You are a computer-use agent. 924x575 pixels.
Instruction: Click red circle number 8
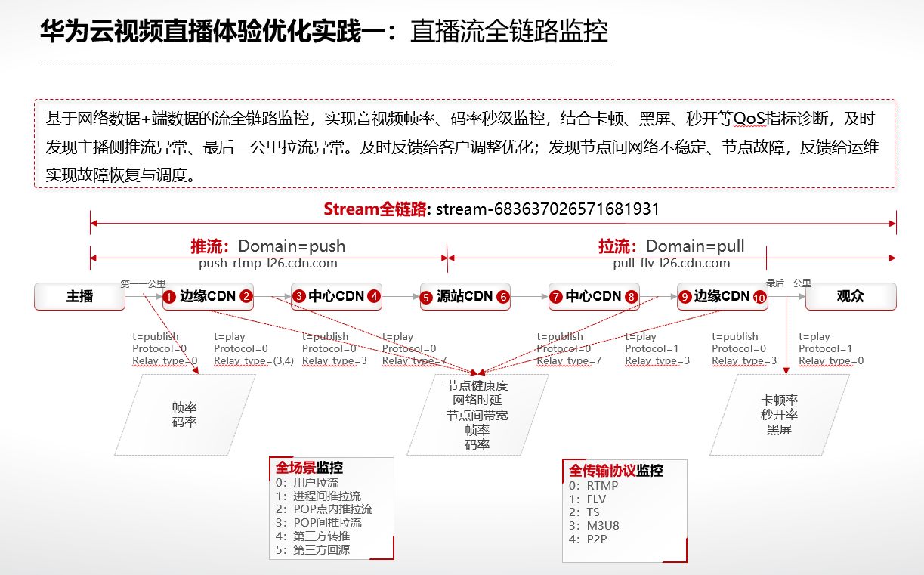632,297
